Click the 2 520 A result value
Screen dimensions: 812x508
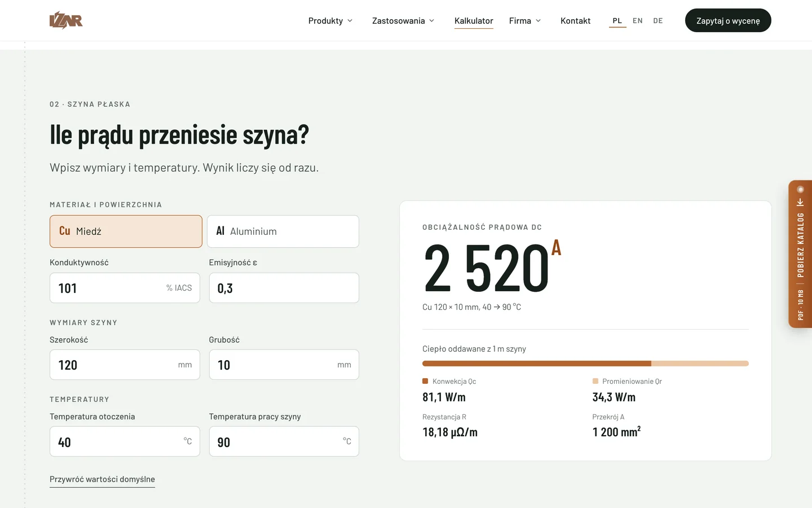[x=492, y=266]
